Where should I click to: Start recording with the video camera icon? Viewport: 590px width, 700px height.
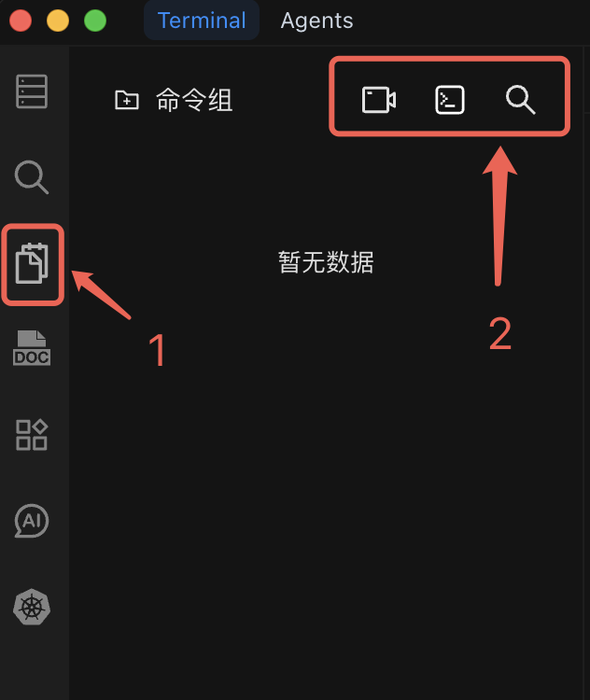click(x=379, y=100)
